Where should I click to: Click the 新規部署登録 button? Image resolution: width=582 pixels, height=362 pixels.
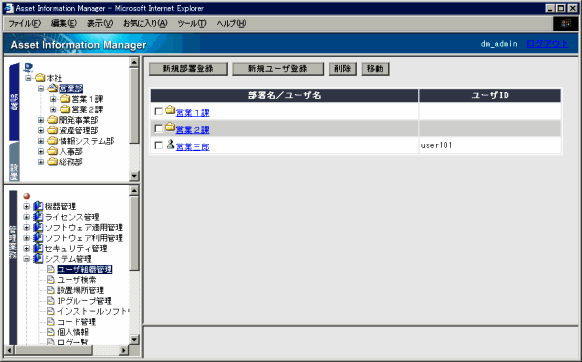(188, 69)
